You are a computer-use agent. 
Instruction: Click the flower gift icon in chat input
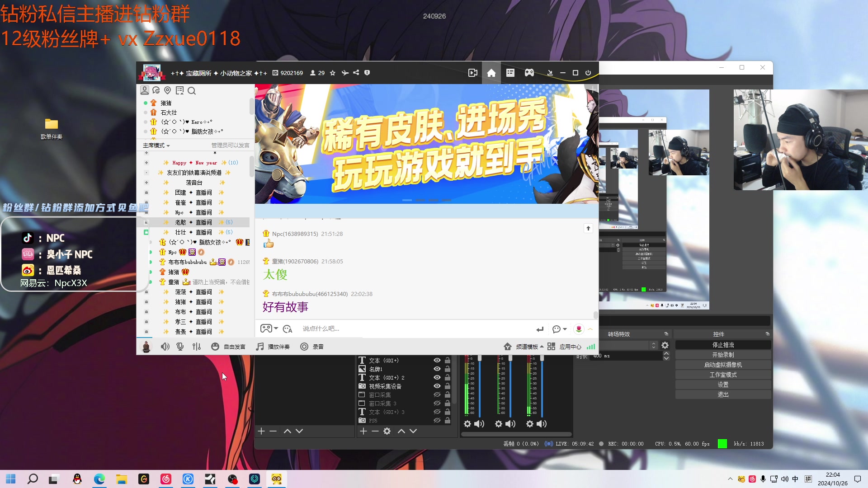coord(579,329)
